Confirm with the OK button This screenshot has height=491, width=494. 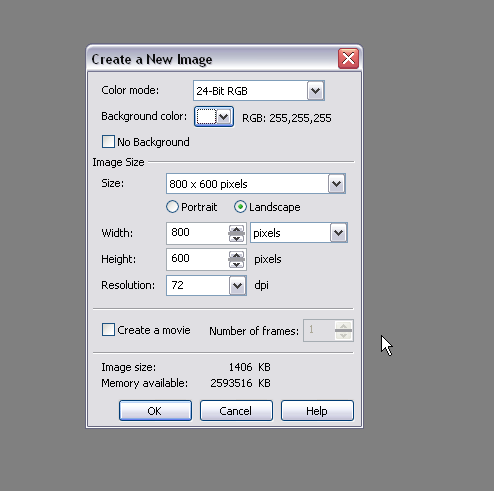click(x=155, y=411)
